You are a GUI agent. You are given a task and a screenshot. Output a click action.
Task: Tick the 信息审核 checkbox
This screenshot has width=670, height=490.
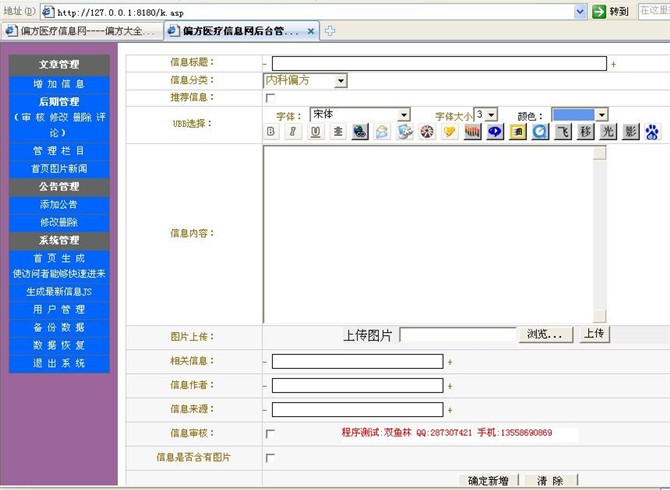(270, 434)
